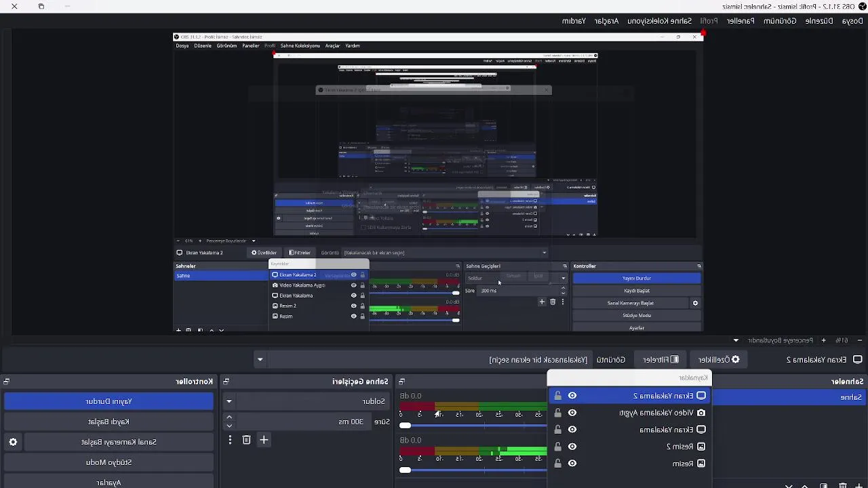Screen dimensions: 868x488
Task: Click the Sanal Kamerayı Başlat button
Action: pyautogui.click(x=119, y=442)
